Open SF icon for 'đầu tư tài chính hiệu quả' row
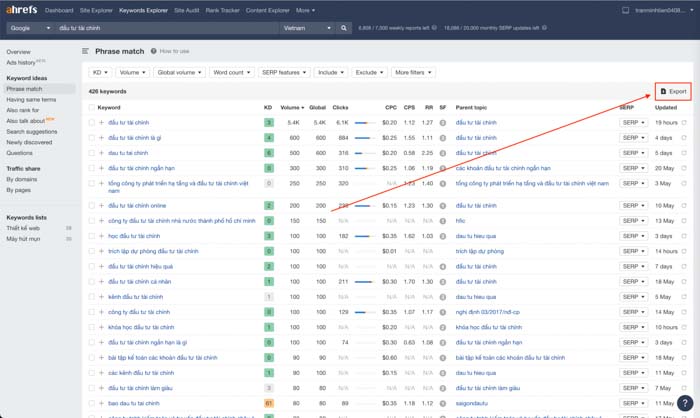 [443, 267]
